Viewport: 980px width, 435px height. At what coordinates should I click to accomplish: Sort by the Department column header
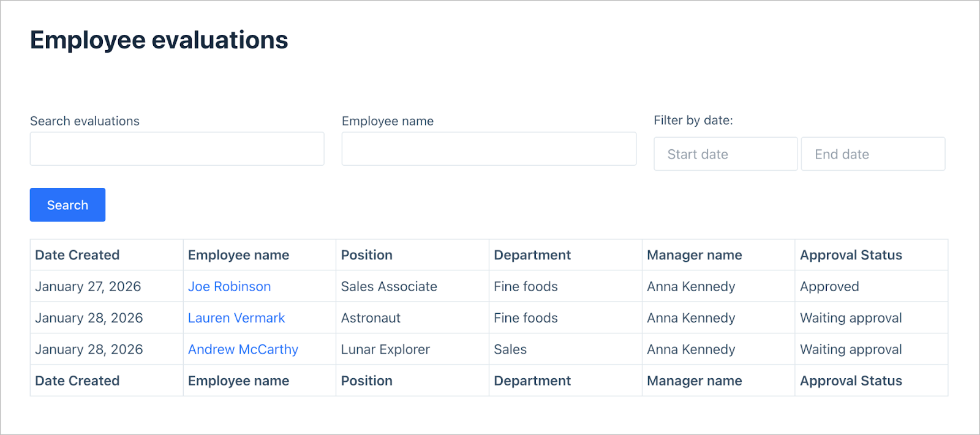pos(532,255)
